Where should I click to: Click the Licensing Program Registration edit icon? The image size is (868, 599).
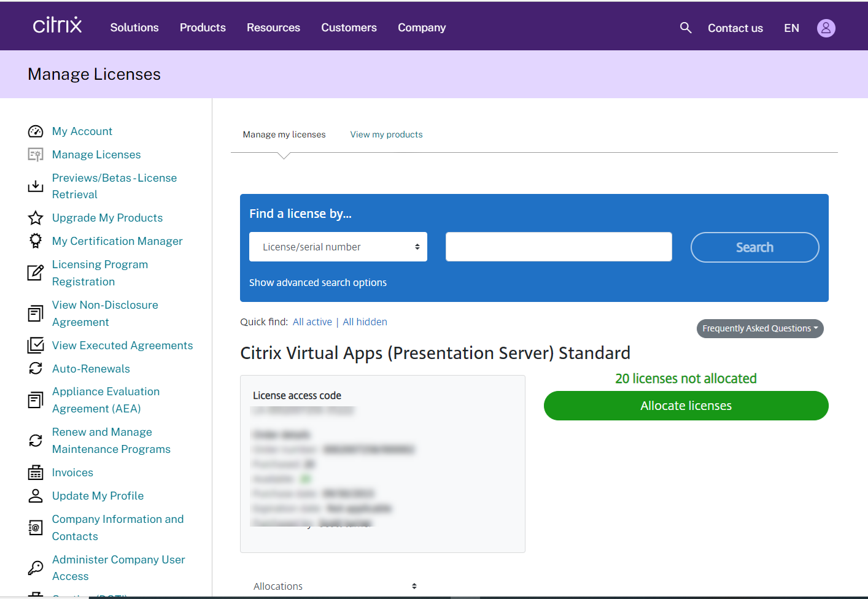[36, 273]
